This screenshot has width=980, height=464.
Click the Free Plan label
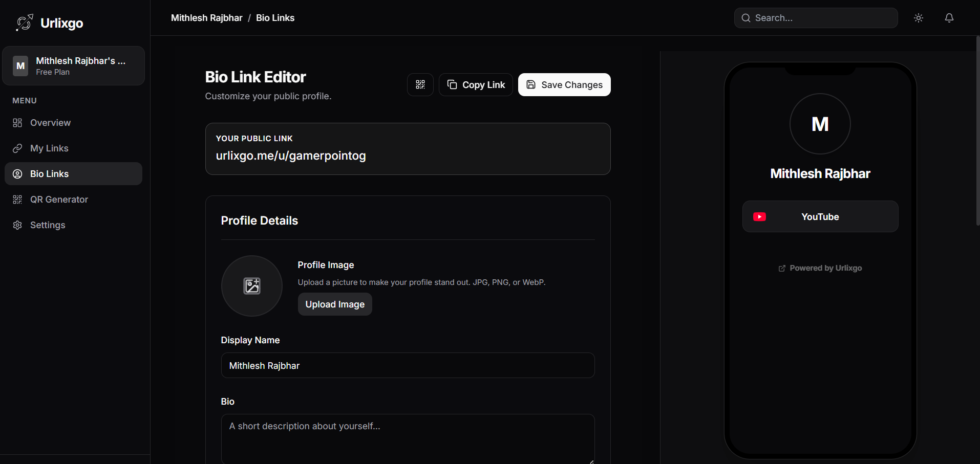53,72
